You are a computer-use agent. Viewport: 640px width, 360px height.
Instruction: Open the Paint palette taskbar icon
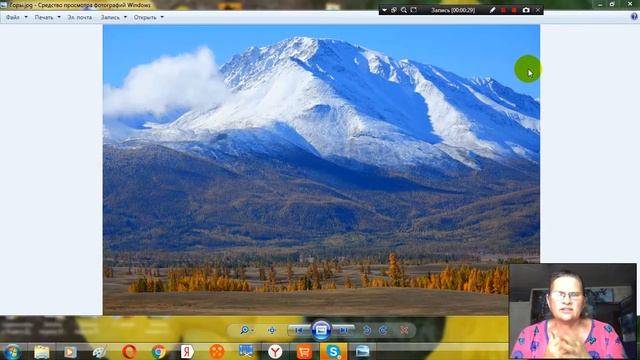99,351
